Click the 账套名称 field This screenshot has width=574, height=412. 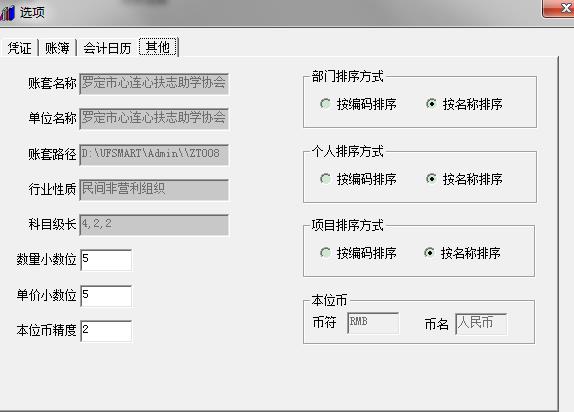coord(154,83)
